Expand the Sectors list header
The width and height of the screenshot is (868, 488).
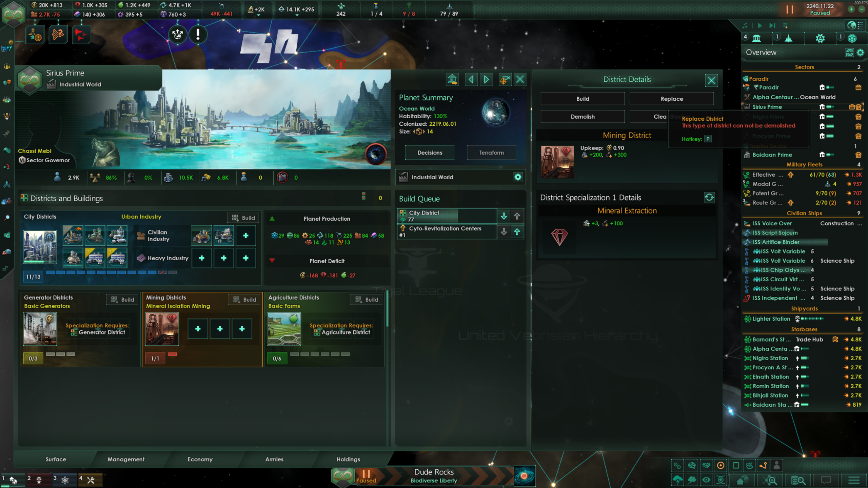click(804, 67)
